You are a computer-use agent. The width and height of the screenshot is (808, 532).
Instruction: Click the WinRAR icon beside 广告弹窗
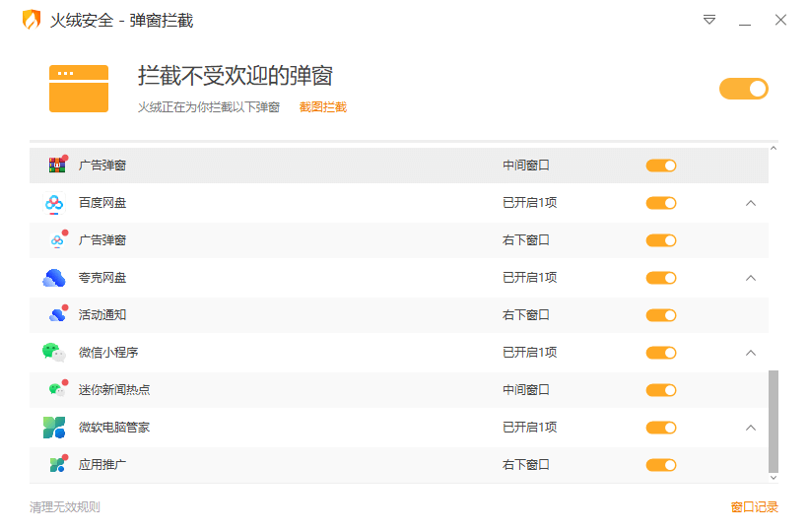click(x=56, y=166)
